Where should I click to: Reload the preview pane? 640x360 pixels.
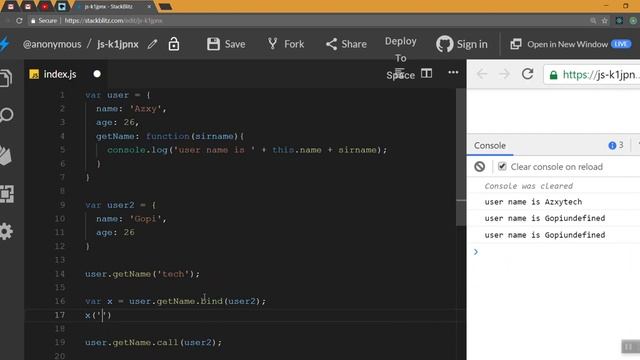[x=527, y=74]
